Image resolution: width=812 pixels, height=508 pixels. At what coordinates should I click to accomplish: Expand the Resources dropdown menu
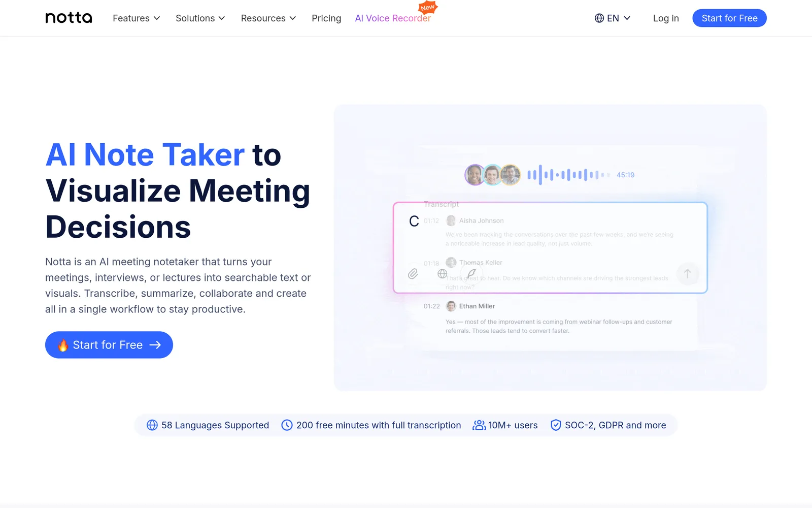click(x=268, y=18)
